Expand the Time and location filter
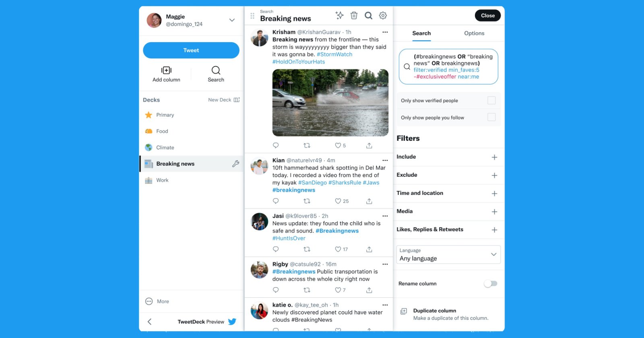644x338 pixels. coord(494,194)
